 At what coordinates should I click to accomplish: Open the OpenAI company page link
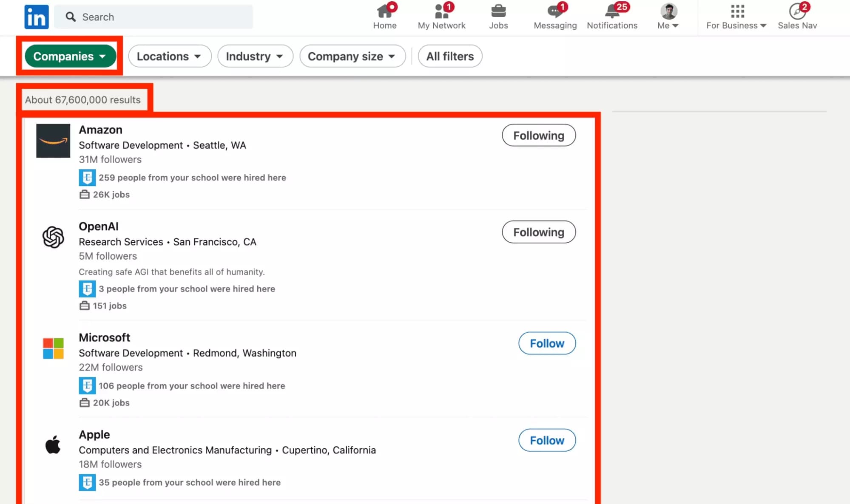98,226
